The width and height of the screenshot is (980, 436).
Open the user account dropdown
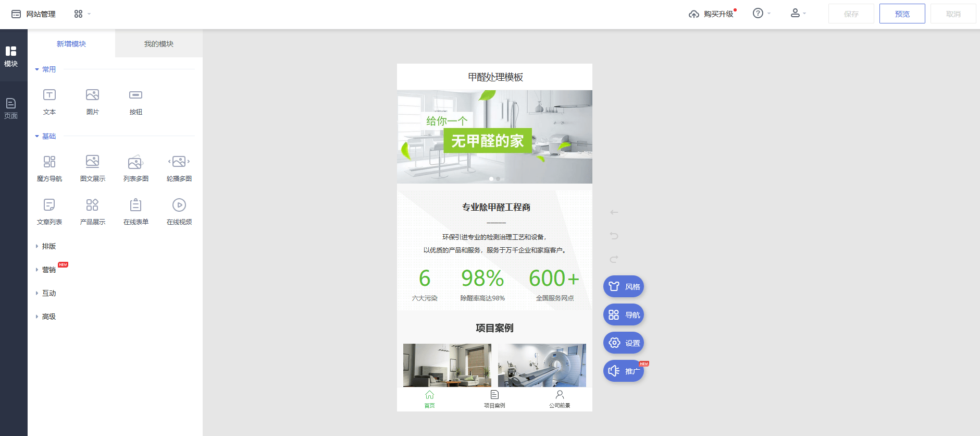[798, 14]
